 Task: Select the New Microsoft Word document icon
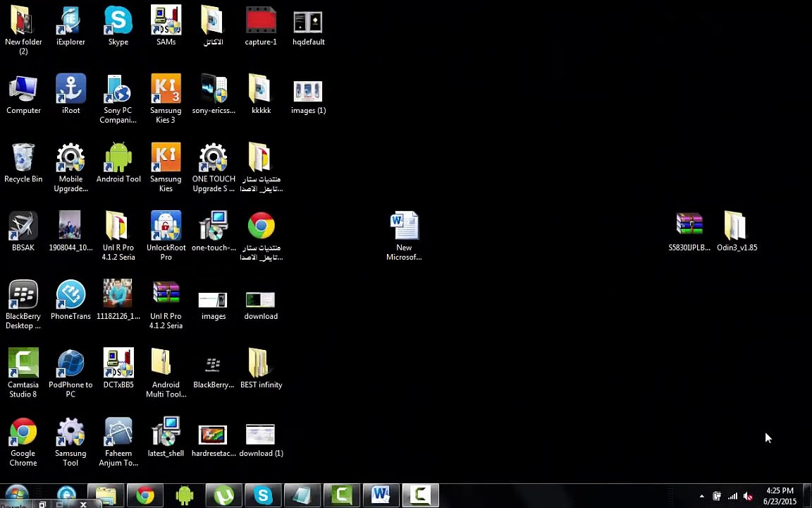point(404,236)
